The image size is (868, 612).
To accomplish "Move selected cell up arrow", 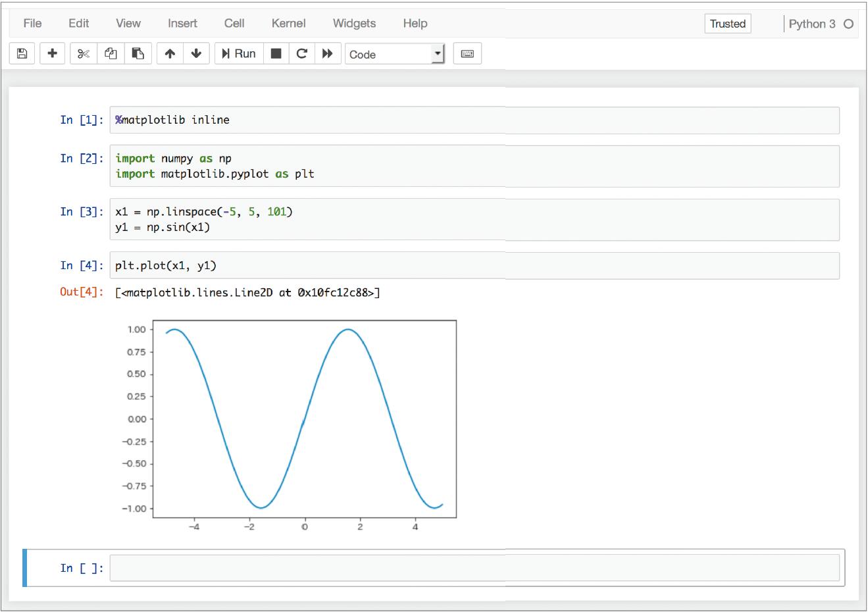I will (x=170, y=54).
